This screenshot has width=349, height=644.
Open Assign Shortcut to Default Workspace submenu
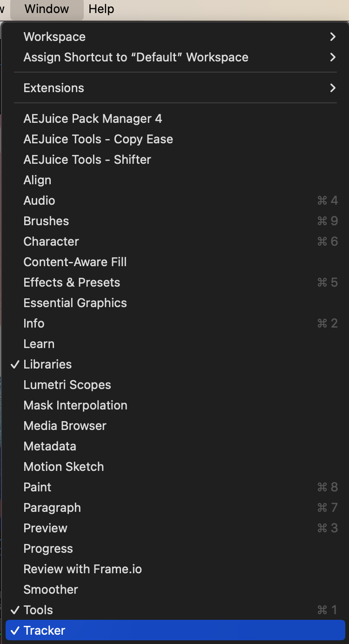tap(136, 57)
